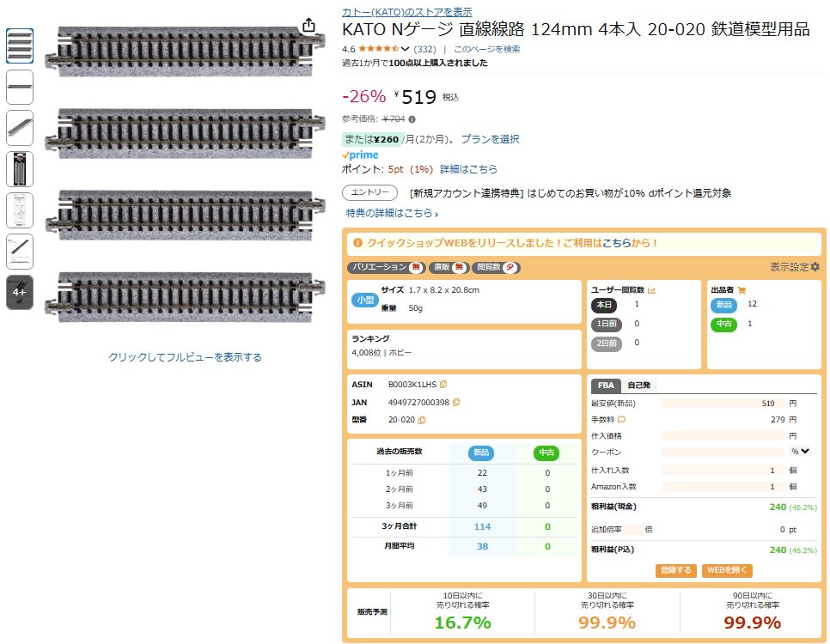Open 表示設定 gear settings
The width and height of the screenshot is (830, 644).
[x=794, y=267]
